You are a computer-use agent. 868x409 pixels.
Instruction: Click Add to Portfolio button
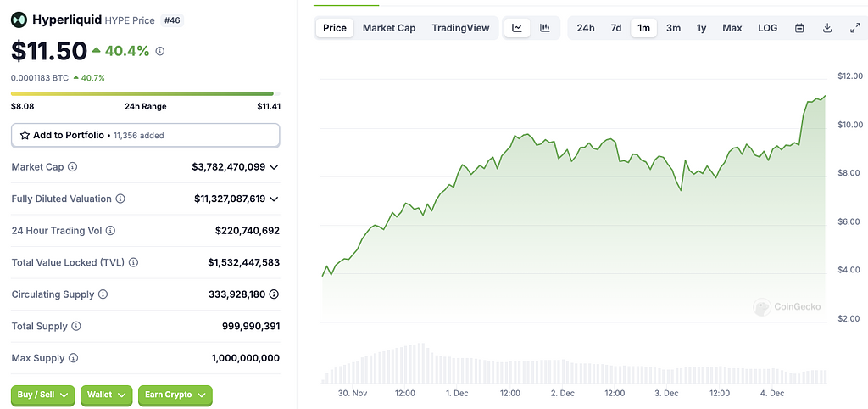pyautogui.click(x=145, y=135)
